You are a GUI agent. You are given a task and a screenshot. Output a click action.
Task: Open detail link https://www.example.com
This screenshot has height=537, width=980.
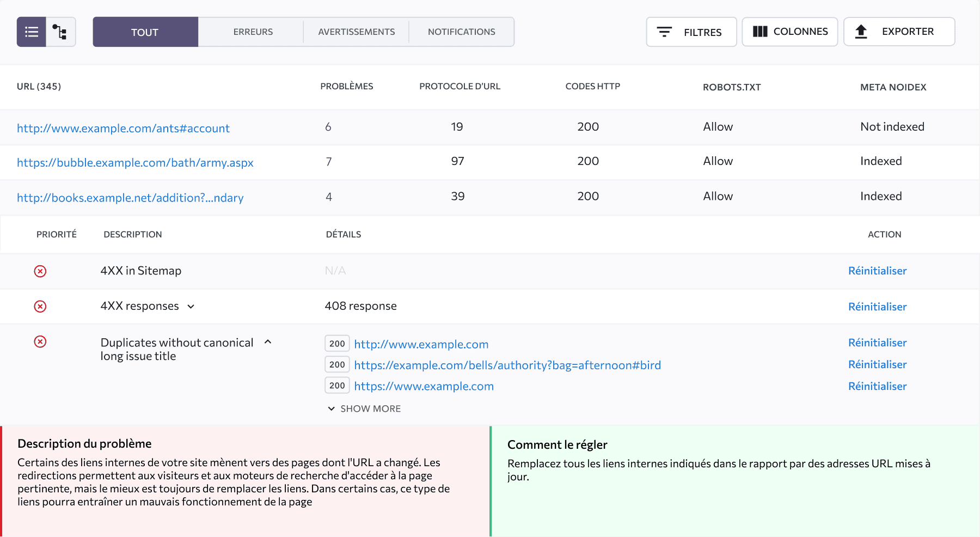(424, 386)
